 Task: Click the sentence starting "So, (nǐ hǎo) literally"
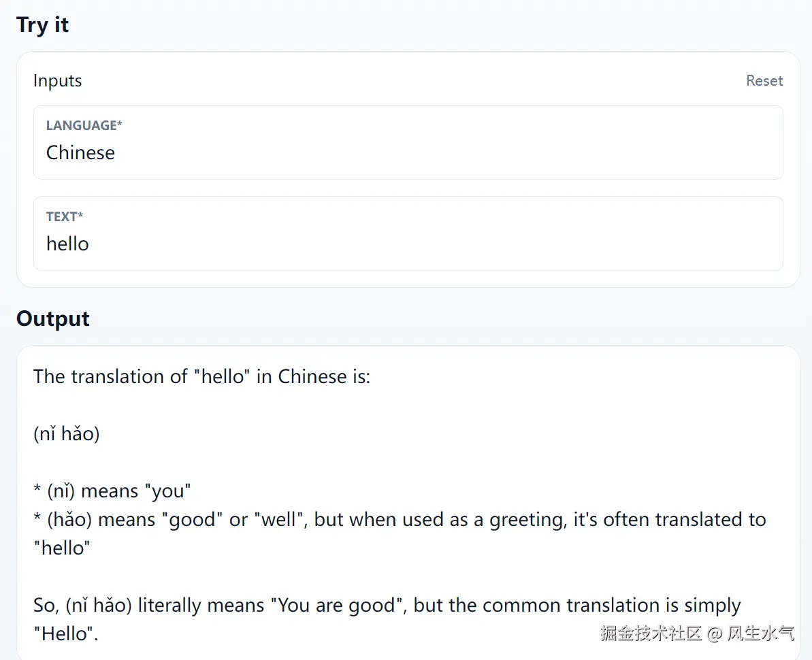pos(387,605)
